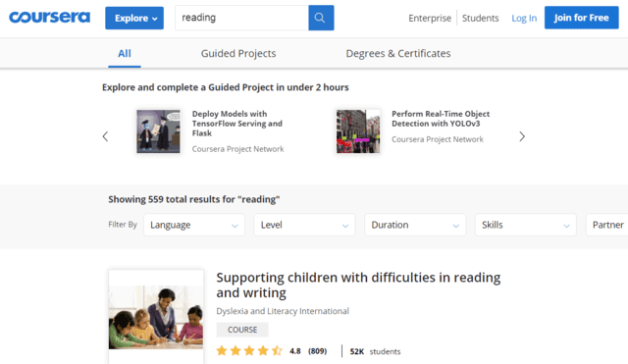Open "Perform Real-Time Object Detection with YOLOv3" title
628x364 pixels.
[441, 119]
